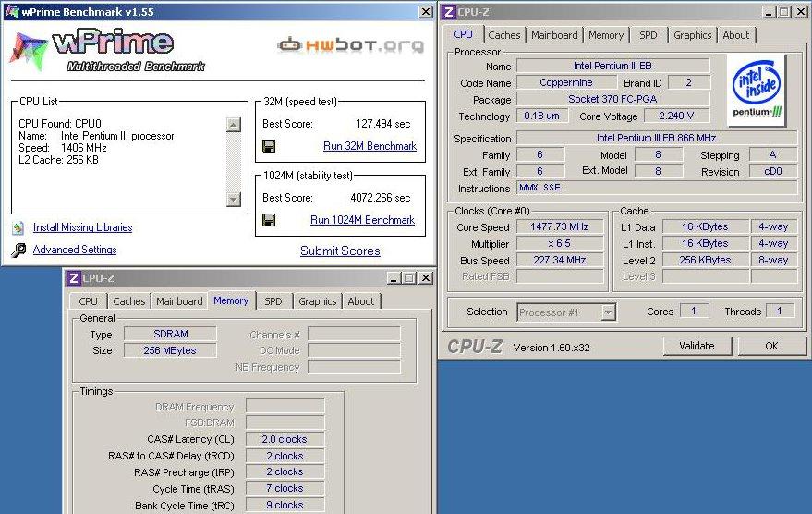The height and width of the screenshot is (514, 812).
Task: Run the 32M Benchmark
Action: point(370,146)
